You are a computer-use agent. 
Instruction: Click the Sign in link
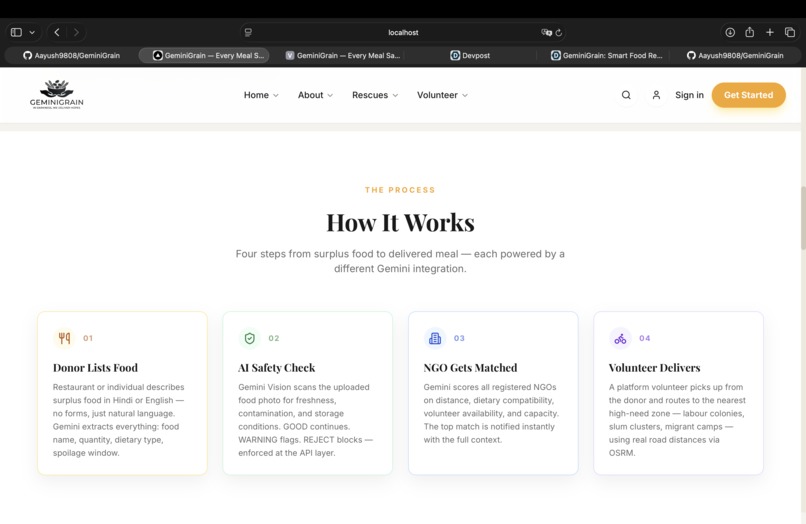click(x=689, y=95)
